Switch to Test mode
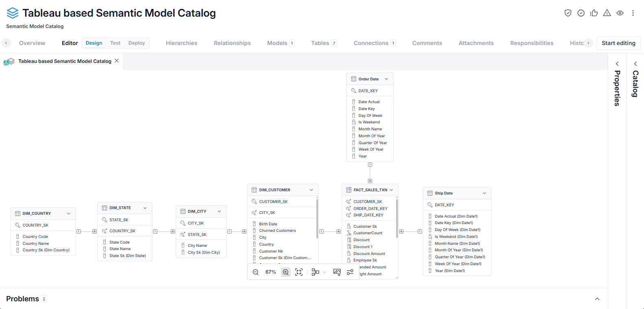Image resolution: width=644 pixels, height=309 pixels. coord(115,43)
